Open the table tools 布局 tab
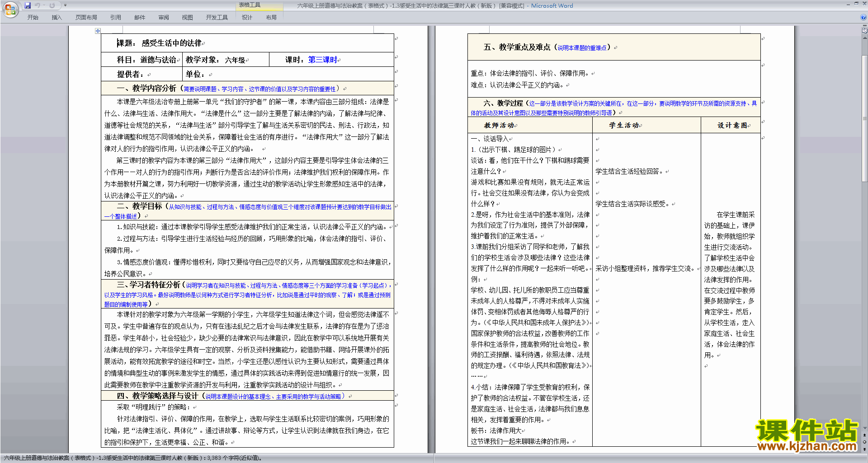This screenshot has height=463, width=868. 271,17
